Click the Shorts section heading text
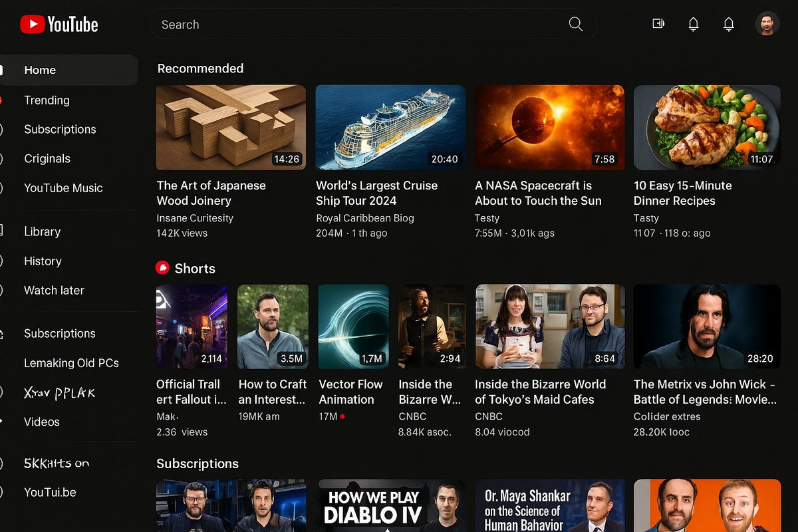Screen dimensions: 798x532 195,269
